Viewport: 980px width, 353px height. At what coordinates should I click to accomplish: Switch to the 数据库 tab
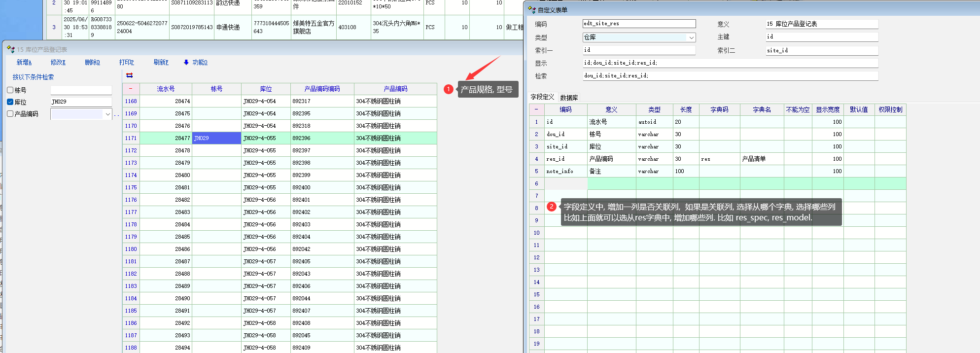[x=569, y=98]
